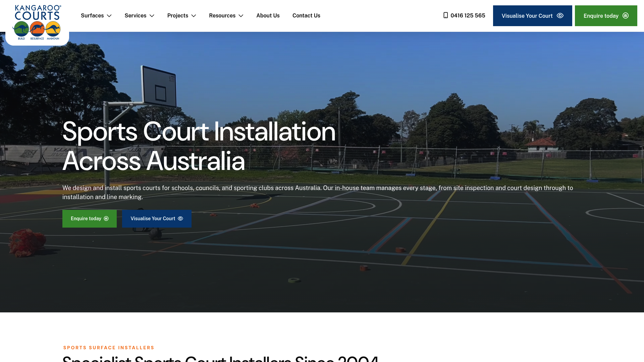Click the eye icon in hero Visualise button

pyautogui.click(x=180, y=219)
